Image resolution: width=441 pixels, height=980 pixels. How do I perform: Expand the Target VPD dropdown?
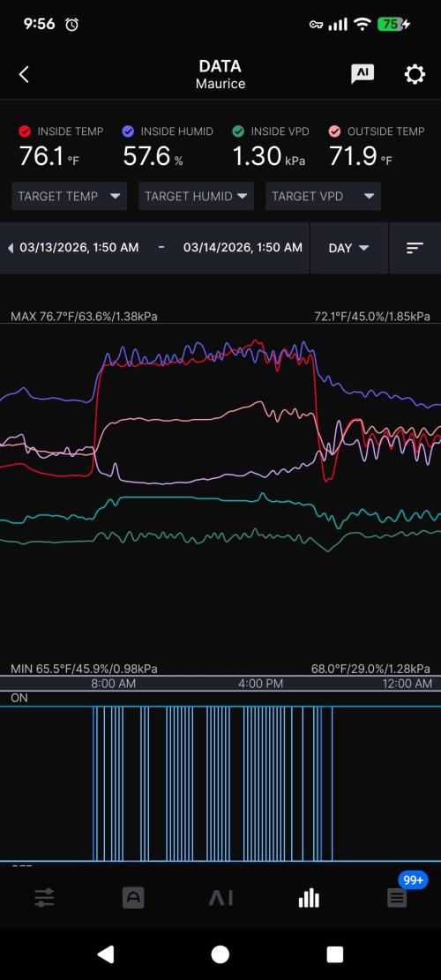click(323, 196)
